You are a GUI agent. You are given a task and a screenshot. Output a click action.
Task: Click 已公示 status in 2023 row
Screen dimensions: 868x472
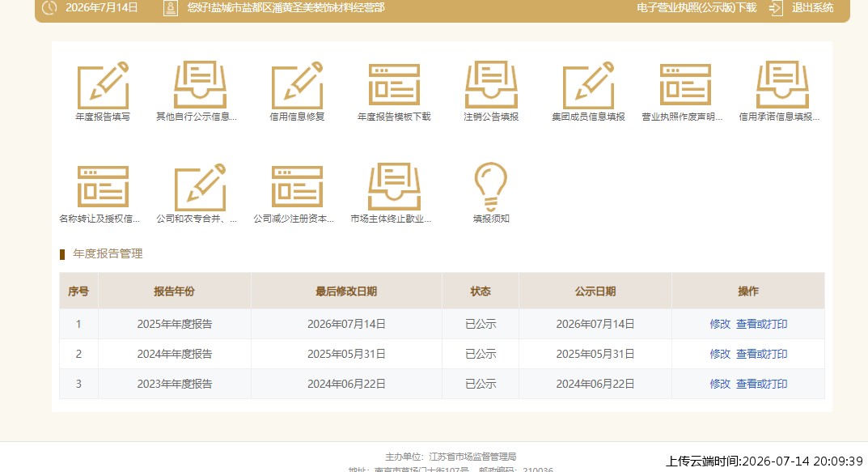click(x=481, y=384)
